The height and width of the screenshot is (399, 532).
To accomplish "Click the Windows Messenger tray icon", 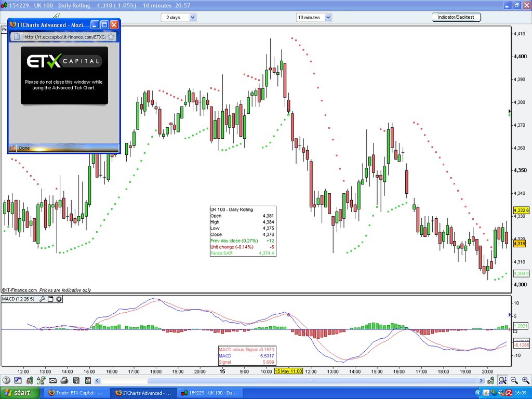I will click(495, 393).
